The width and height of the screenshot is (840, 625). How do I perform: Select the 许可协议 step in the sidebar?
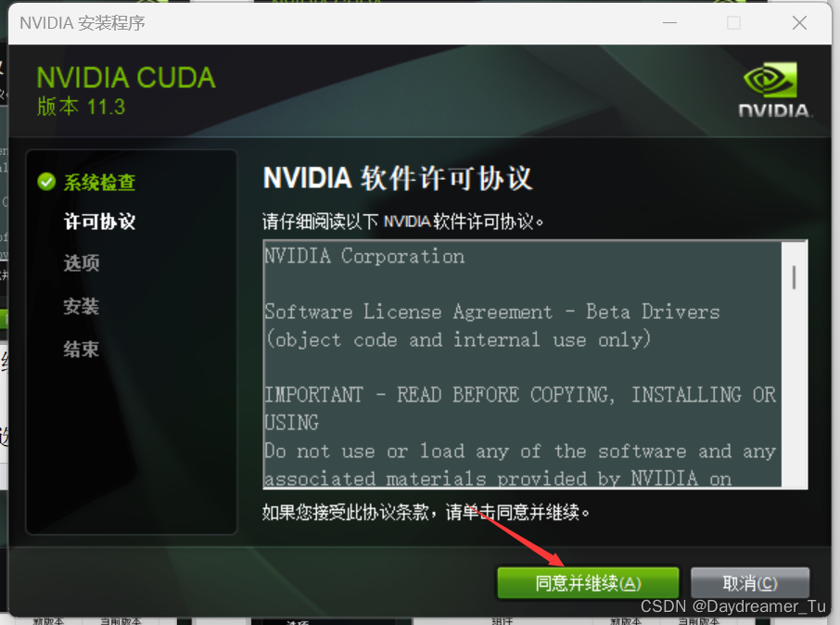pos(99,222)
